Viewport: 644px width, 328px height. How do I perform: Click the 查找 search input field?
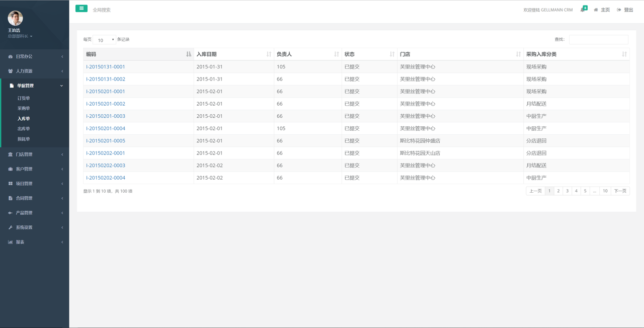point(598,40)
